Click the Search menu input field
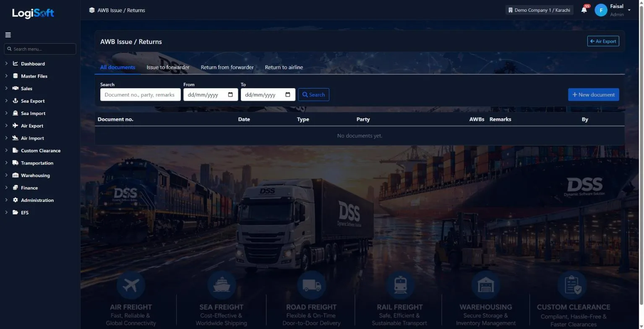The height and width of the screenshot is (329, 644). (x=40, y=49)
